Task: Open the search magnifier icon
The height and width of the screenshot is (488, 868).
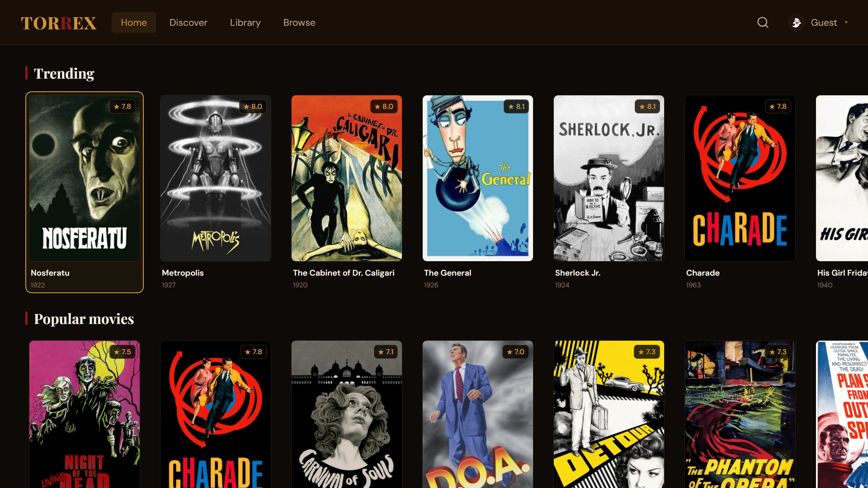Action: pyautogui.click(x=763, y=23)
